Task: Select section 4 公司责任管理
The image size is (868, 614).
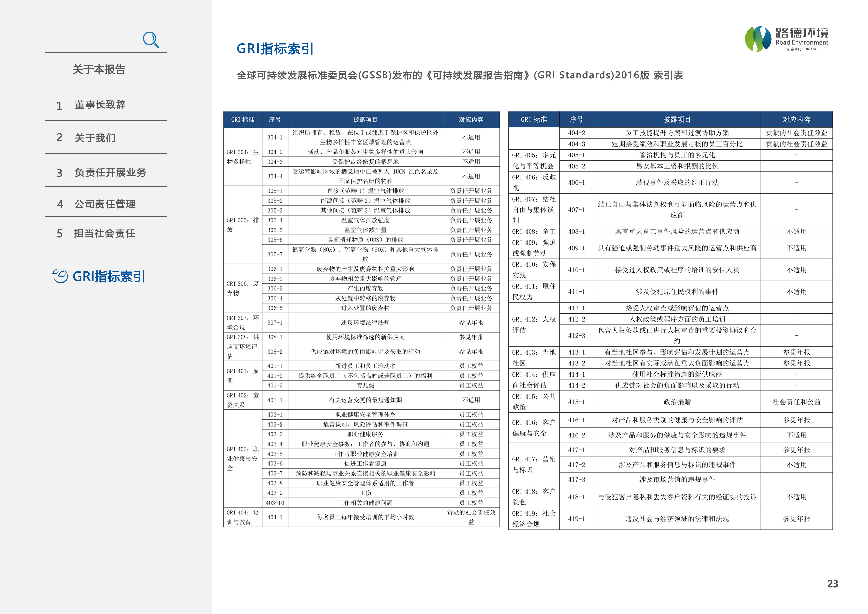Action: [x=105, y=204]
